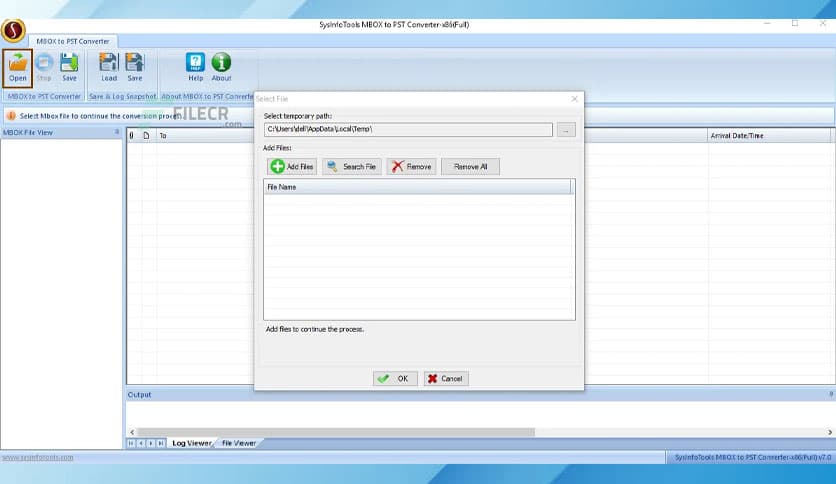This screenshot has height=484, width=836.
Task: Click the File Name column header
Action: 417,187
